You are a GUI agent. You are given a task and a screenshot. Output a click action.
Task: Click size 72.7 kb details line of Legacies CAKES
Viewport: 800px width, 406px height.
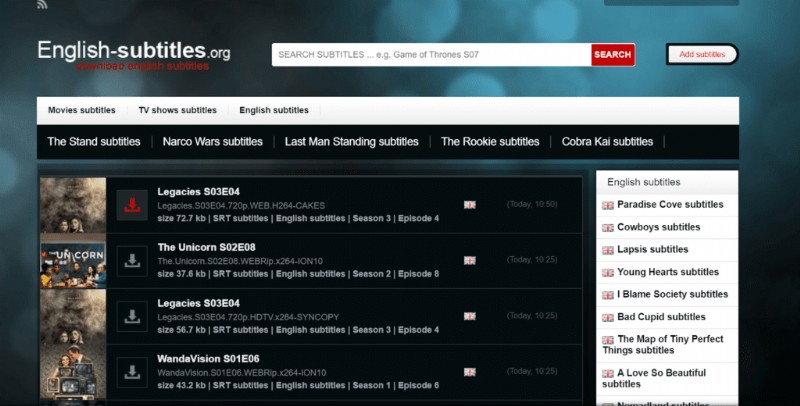coord(298,218)
